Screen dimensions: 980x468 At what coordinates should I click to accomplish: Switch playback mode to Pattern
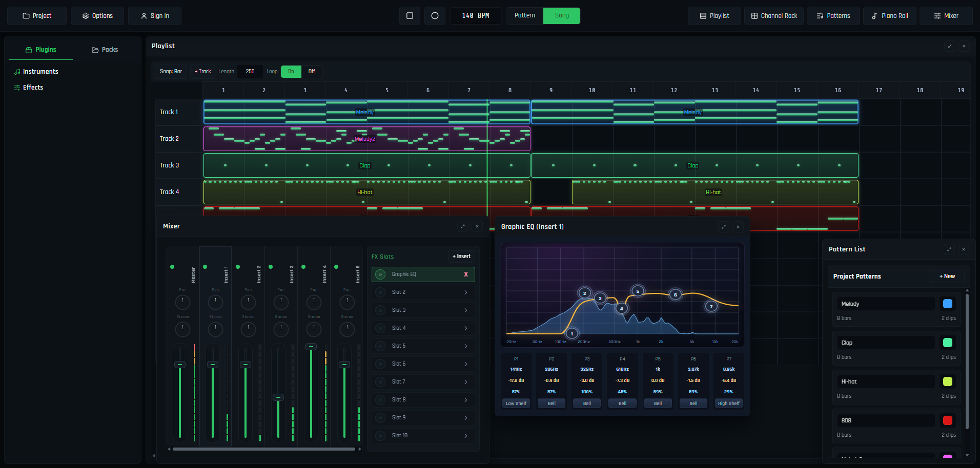click(525, 15)
